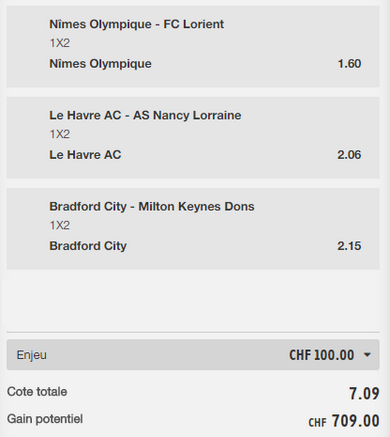Click empty area below Bradford City card
Viewport: 390px width, 437px height.
click(193, 300)
